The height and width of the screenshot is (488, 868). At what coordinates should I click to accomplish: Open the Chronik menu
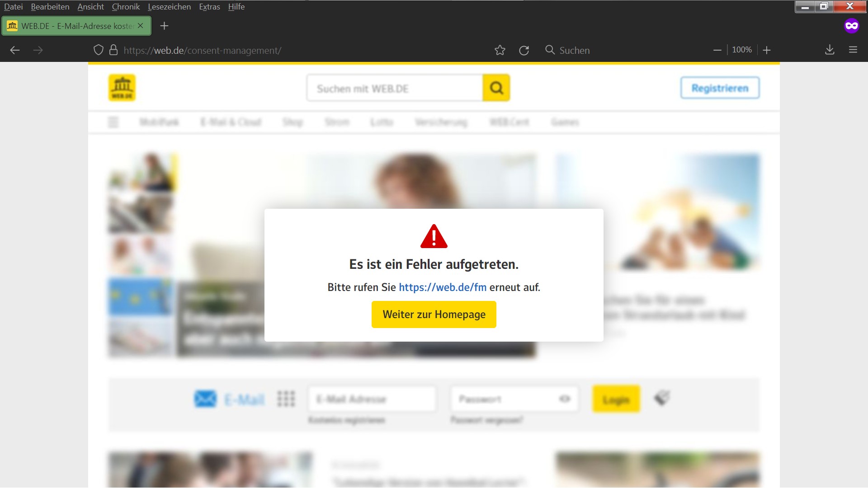click(x=126, y=7)
